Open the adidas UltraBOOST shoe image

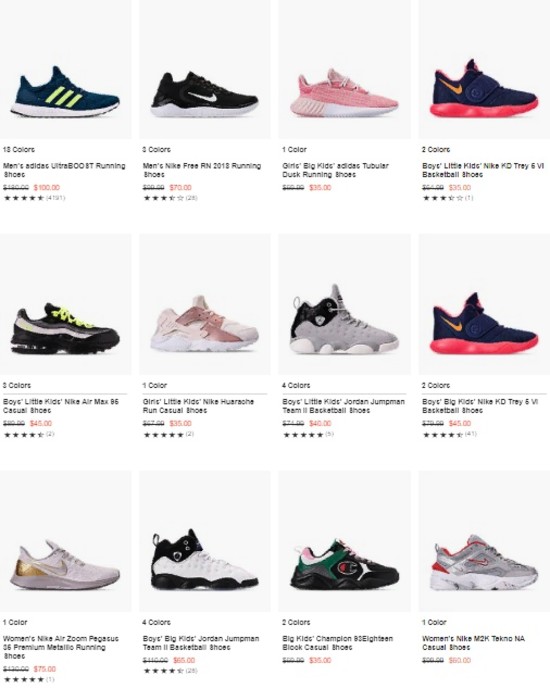[65, 69]
